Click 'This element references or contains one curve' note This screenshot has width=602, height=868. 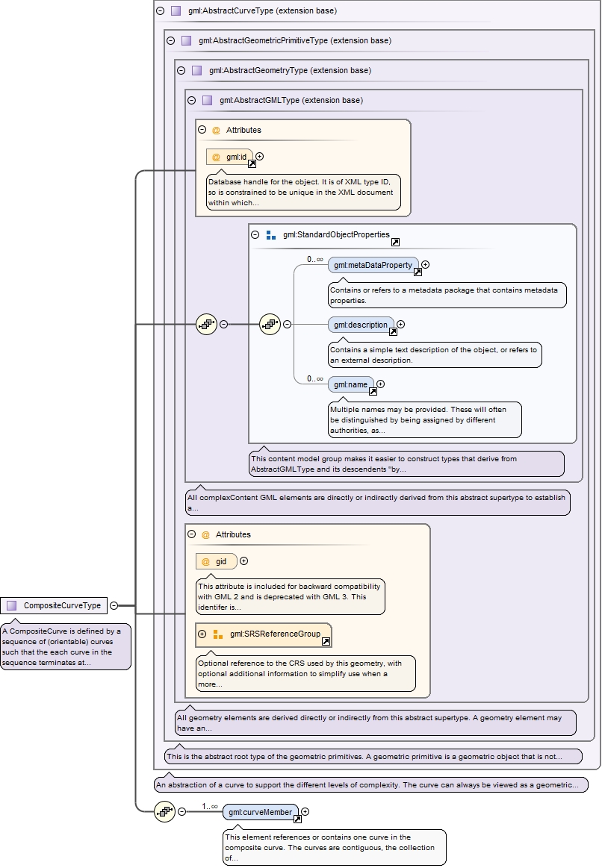(x=335, y=848)
